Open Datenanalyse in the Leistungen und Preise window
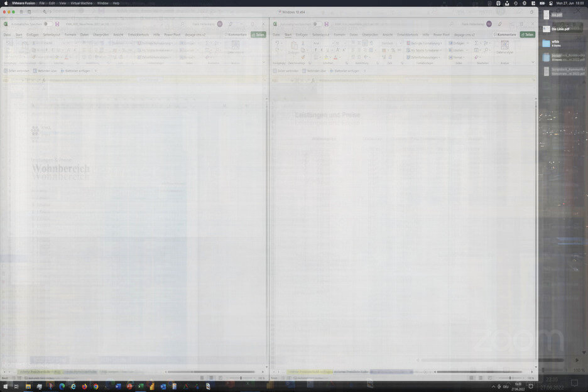 click(504, 47)
